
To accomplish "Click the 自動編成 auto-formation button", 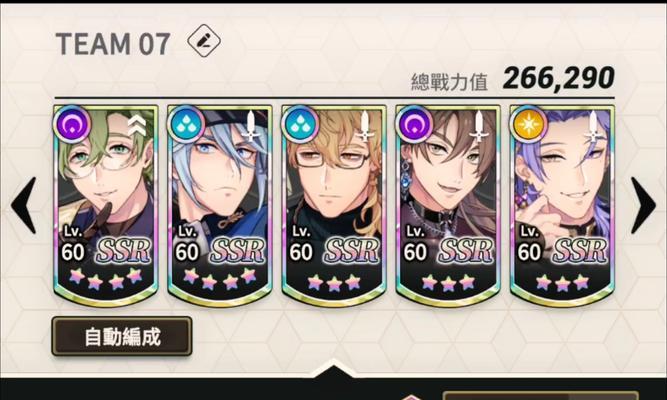I will point(122,336).
